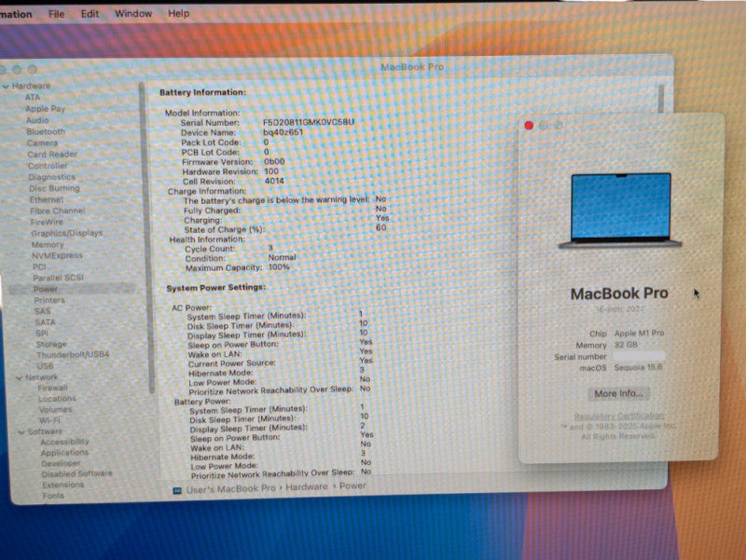This screenshot has height=560, width=746.
Task: Select Controller in the sidebar
Action: tap(48, 166)
